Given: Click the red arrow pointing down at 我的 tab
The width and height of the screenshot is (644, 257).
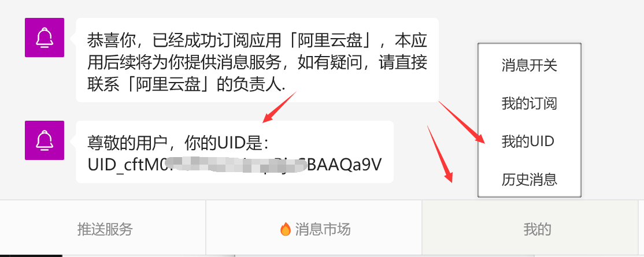Looking at the screenshot, I should [x=440, y=154].
